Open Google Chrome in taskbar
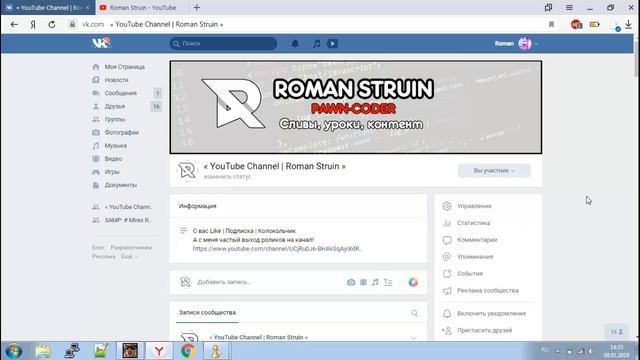The image size is (640, 360). click(x=188, y=351)
